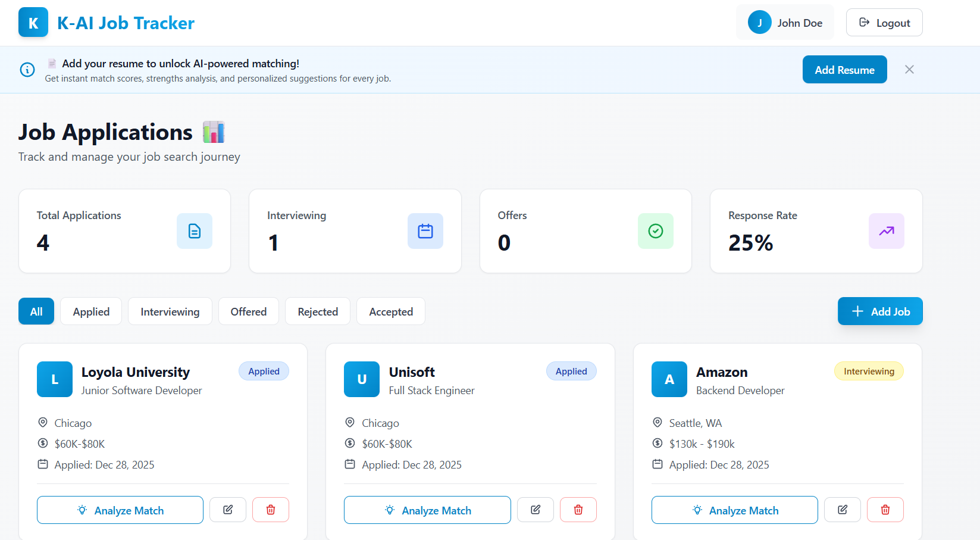This screenshot has height=540, width=980.
Task: Delete the Unisoft application
Action: (578, 510)
